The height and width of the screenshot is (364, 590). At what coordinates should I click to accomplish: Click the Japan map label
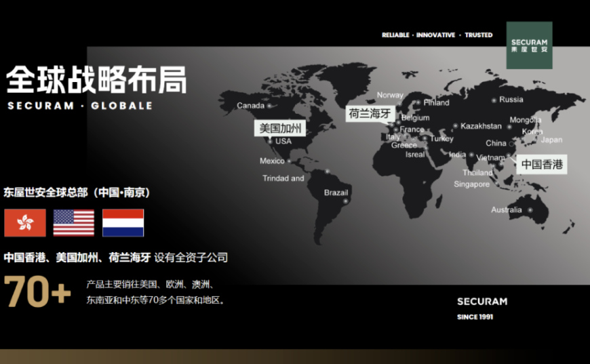click(551, 140)
